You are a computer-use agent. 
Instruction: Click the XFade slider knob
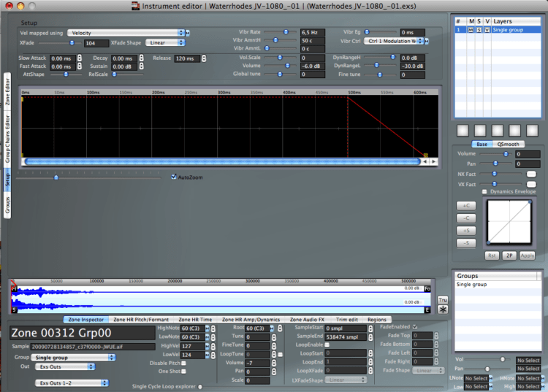click(x=72, y=42)
